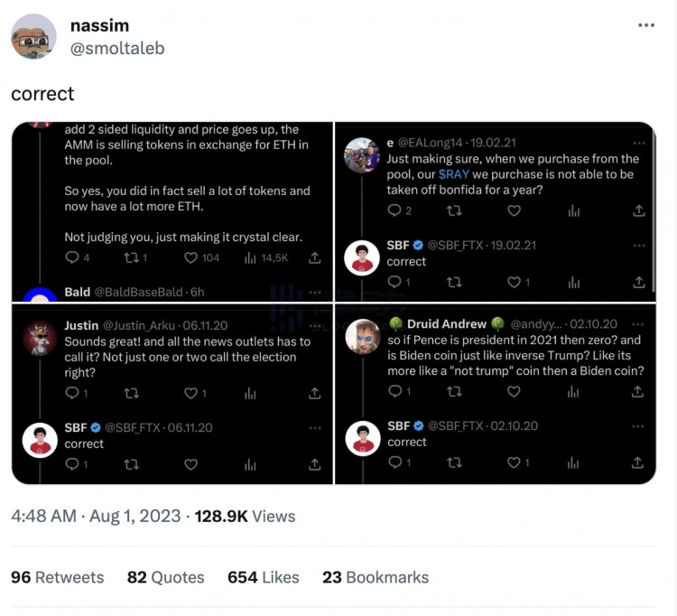Show the 82 Quotes list
Screen dimensions: 677x616
click(165, 577)
